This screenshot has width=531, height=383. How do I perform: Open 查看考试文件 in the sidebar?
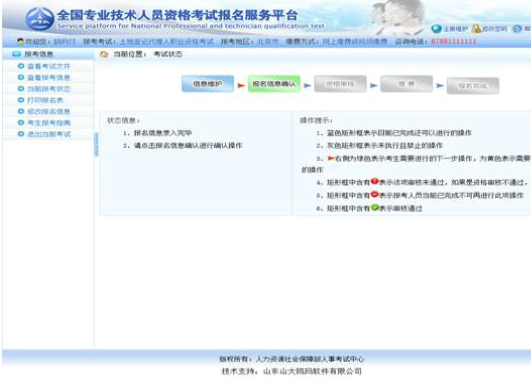tap(48, 66)
